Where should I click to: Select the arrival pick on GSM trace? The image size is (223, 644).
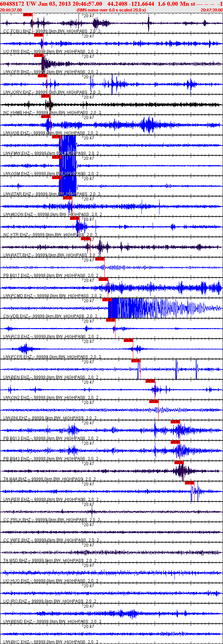(x=57, y=157)
